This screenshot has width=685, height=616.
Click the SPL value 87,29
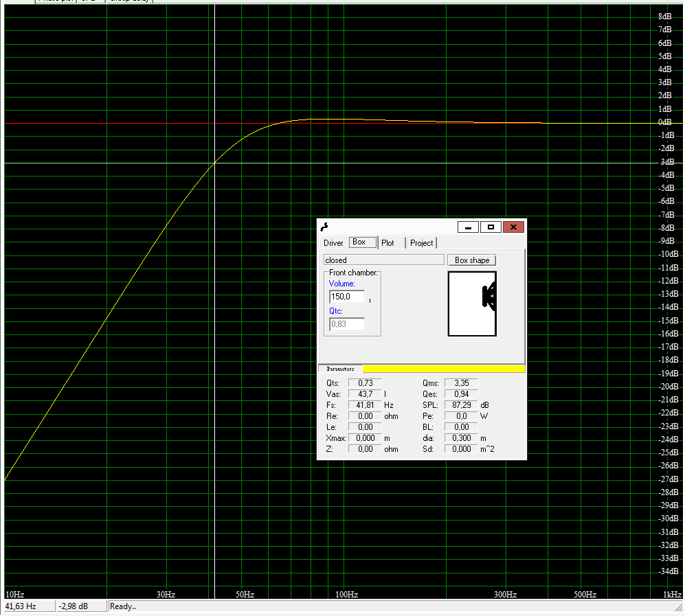coord(461,405)
